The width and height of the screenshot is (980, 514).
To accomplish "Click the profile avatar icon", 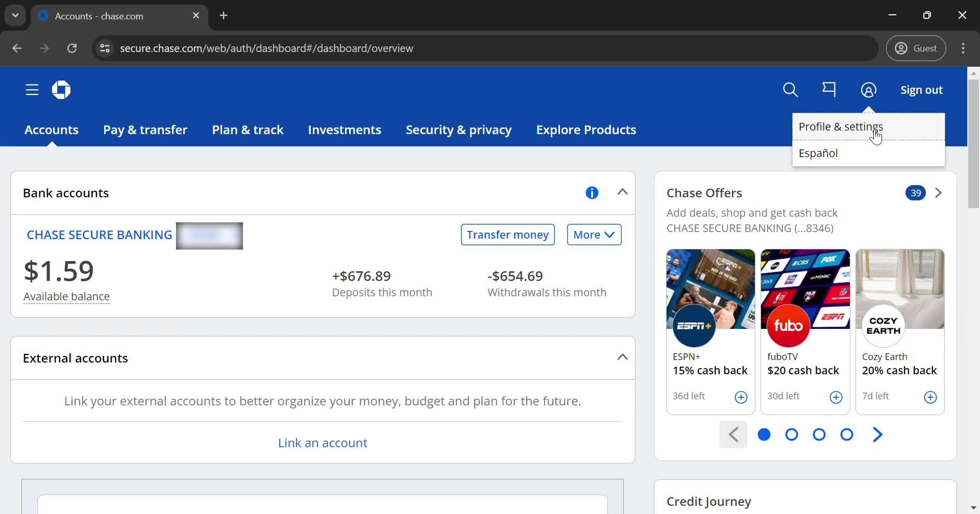I will (868, 90).
